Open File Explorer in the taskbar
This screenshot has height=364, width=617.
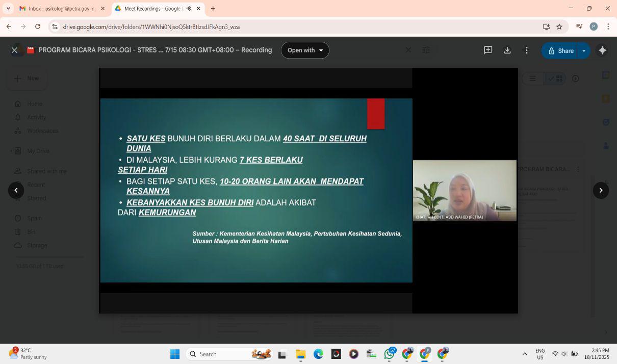point(300,354)
